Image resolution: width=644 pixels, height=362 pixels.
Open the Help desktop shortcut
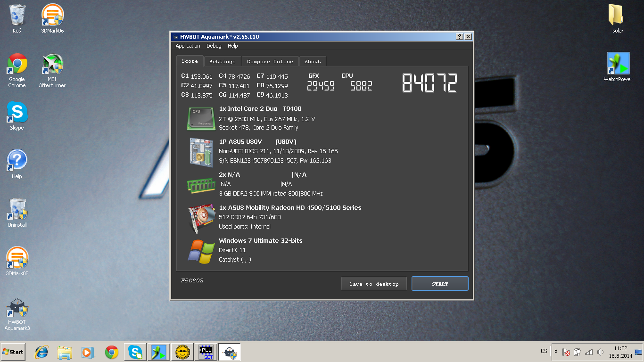coord(17,165)
